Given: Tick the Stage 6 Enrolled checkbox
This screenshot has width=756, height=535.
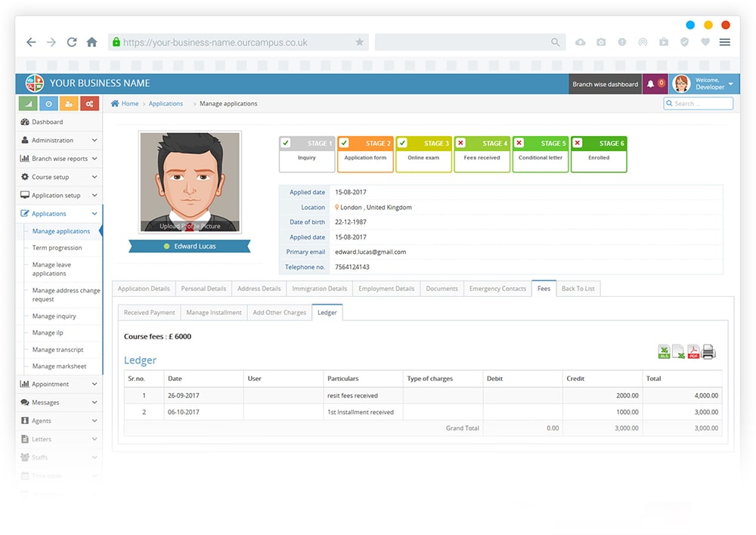Looking at the screenshot, I should tap(578, 143).
